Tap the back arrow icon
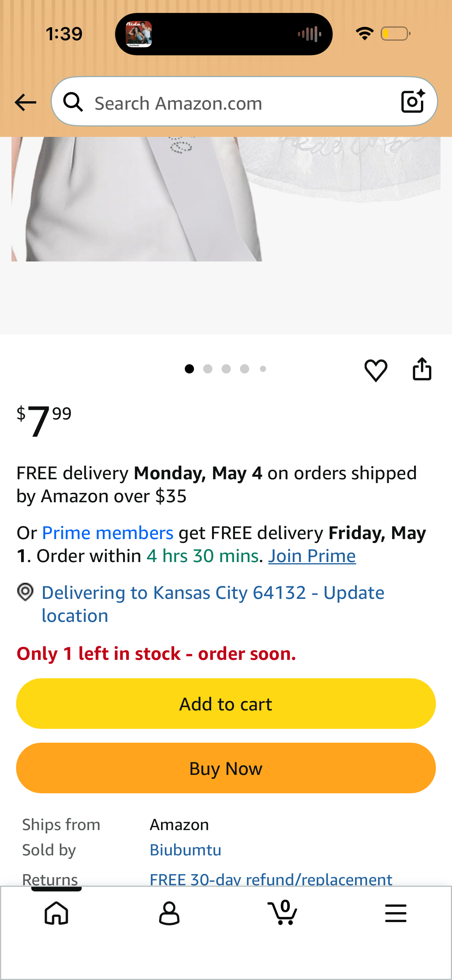452x980 pixels. point(25,102)
